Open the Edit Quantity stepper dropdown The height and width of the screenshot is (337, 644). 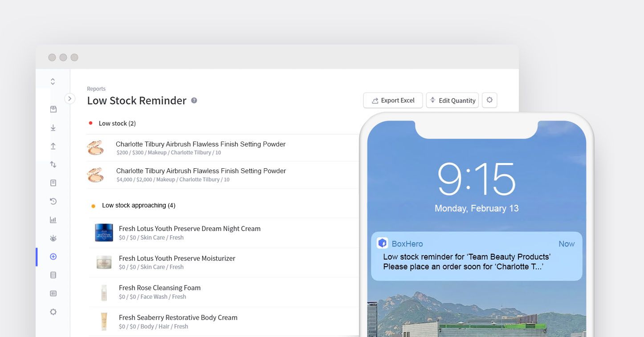[452, 100]
